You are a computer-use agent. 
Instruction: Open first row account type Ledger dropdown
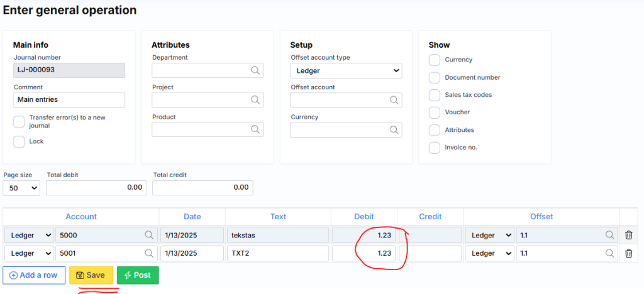pyautogui.click(x=29, y=235)
